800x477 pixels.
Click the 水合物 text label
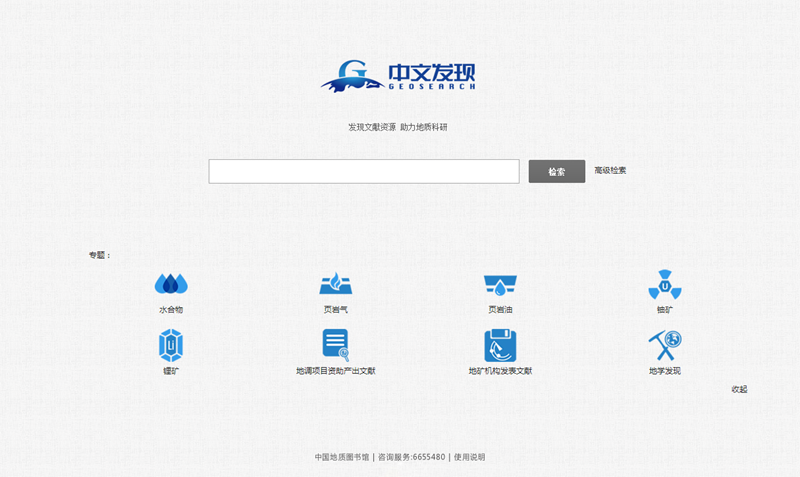click(171, 310)
